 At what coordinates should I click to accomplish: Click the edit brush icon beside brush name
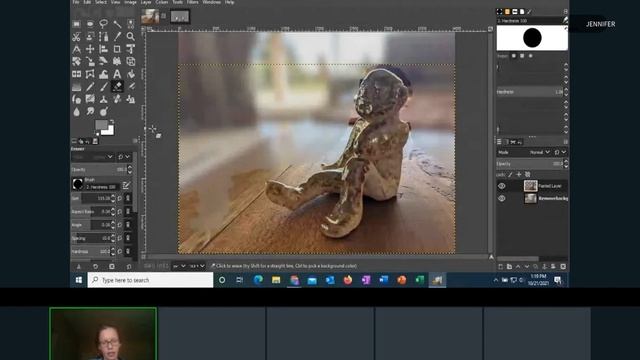126,186
